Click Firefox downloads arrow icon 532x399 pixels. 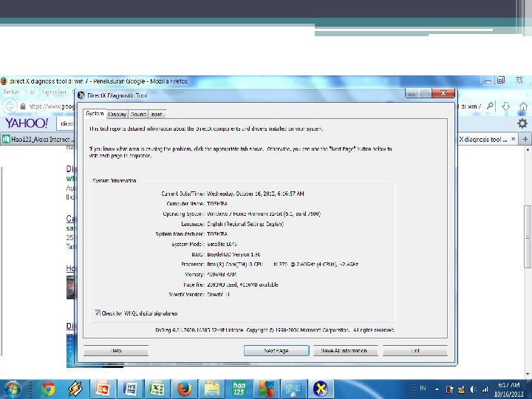tap(506, 106)
